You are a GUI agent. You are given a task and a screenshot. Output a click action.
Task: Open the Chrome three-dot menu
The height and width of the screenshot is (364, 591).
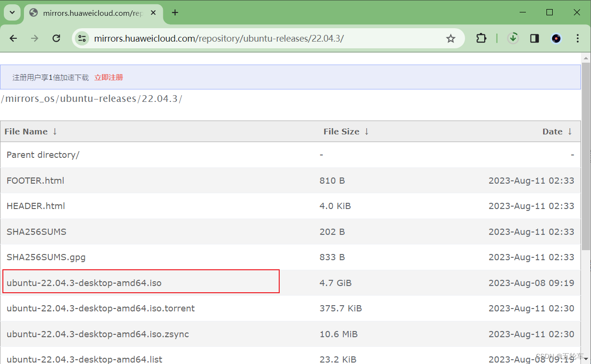tap(578, 38)
